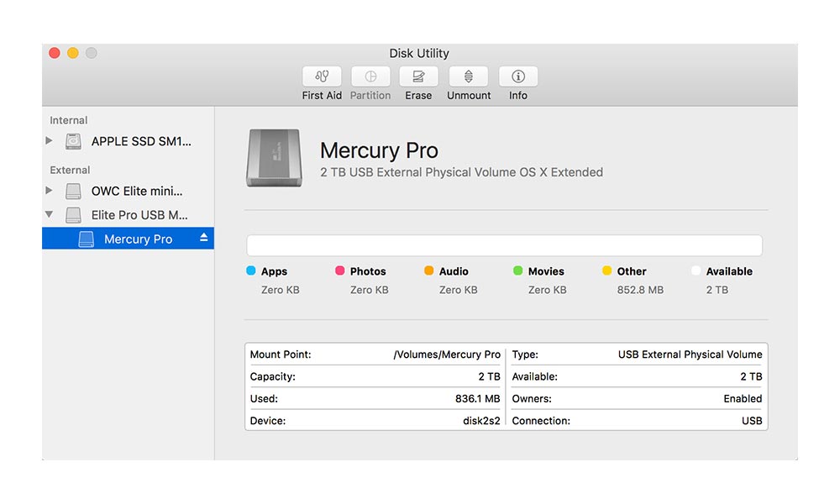Click the green Movies legend dot
Screen dimensions: 840x504
tap(517, 270)
